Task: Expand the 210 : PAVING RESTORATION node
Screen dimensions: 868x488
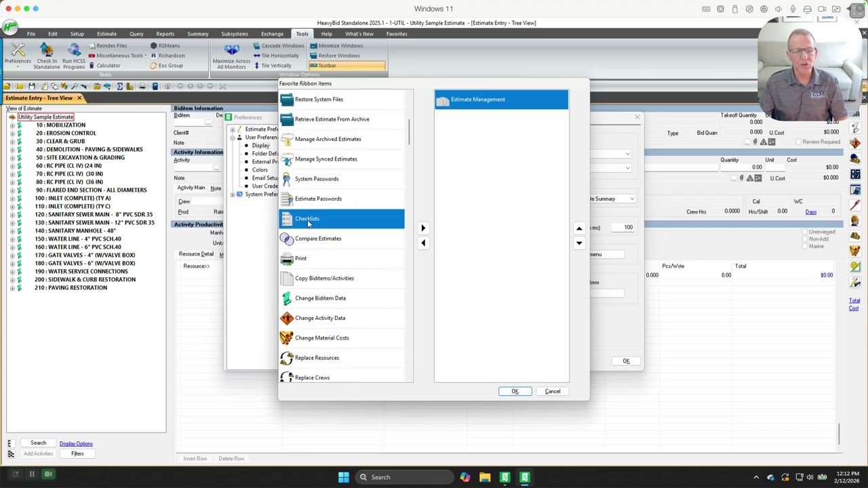Action: (12, 288)
